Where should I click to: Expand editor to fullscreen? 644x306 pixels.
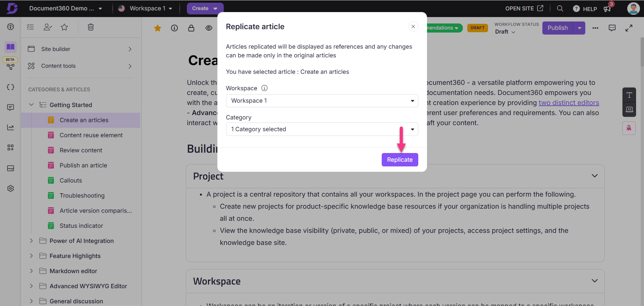tap(629, 28)
